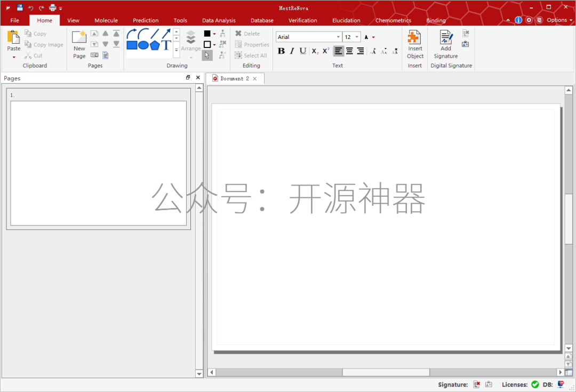Viewport: 576px width, 392px height.
Task: Toggle right text alignment
Action: [x=361, y=51]
